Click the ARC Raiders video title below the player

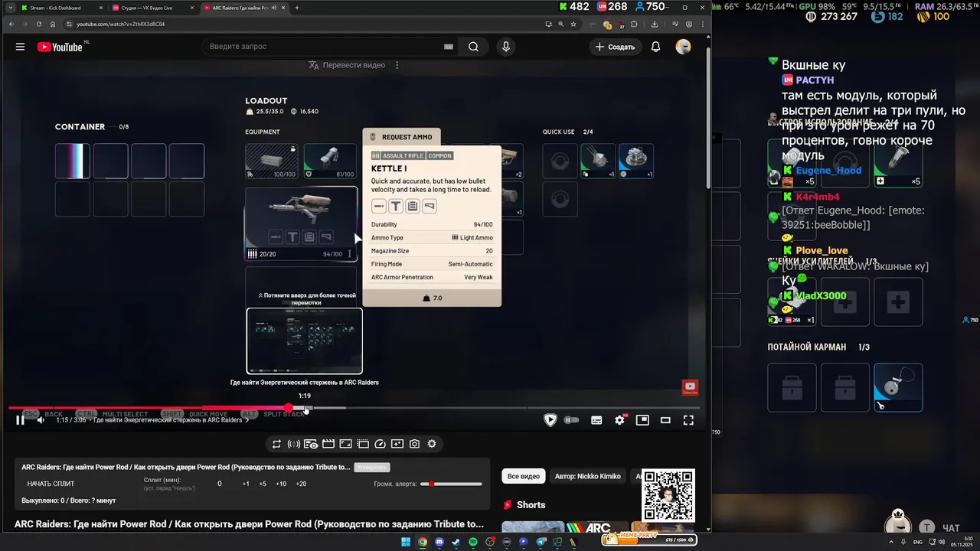point(249,524)
